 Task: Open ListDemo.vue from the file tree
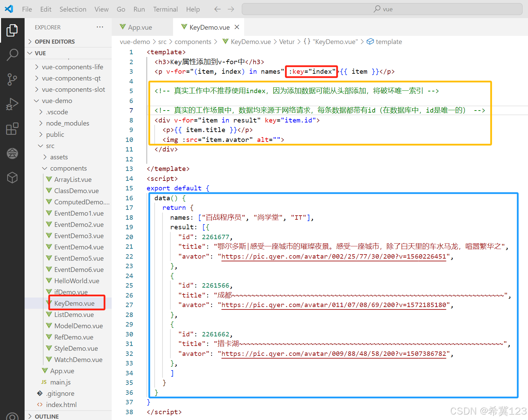(x=68, y=315)
